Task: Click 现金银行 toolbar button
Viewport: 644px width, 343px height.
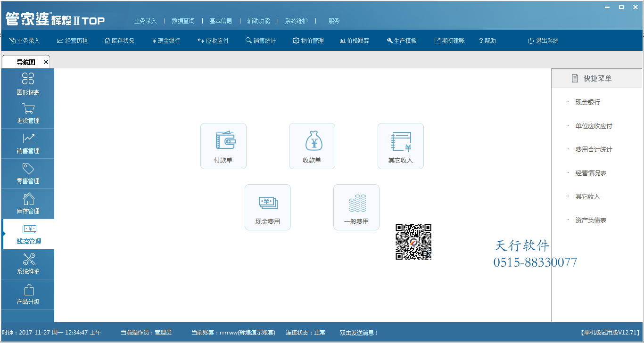Action: click(166, 41)
